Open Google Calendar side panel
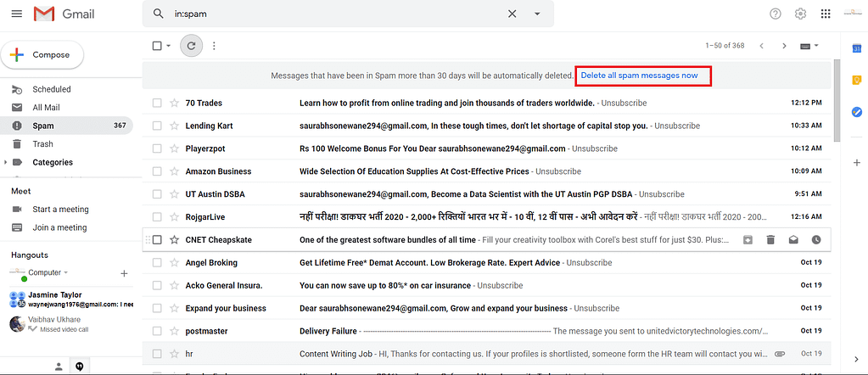 click(x=856, y=48)
